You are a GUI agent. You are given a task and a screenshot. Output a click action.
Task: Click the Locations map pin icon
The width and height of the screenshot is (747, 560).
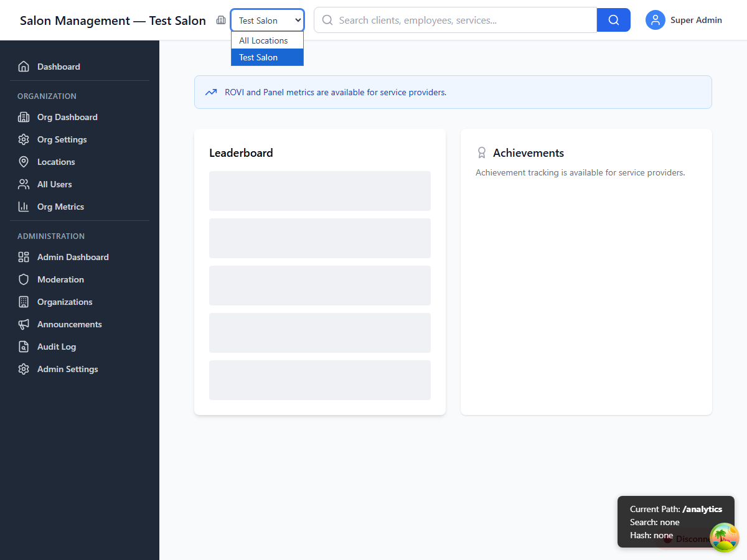tap(24, 162)
